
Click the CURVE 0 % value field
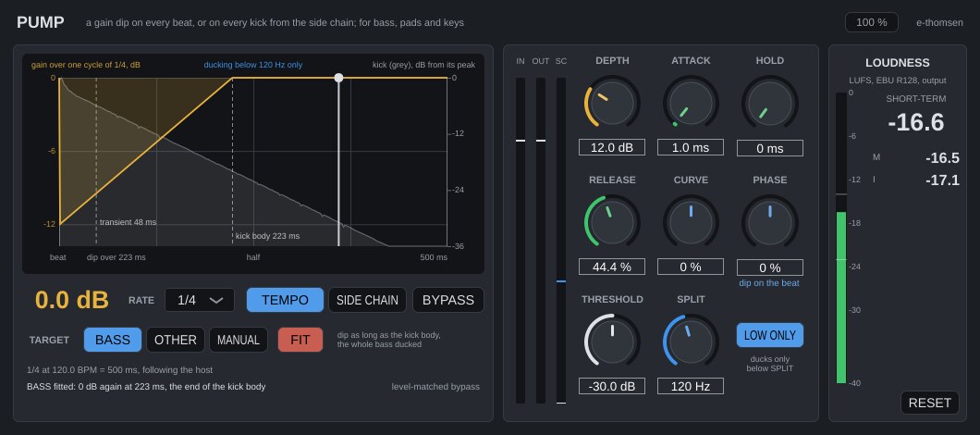pos(691,267)
